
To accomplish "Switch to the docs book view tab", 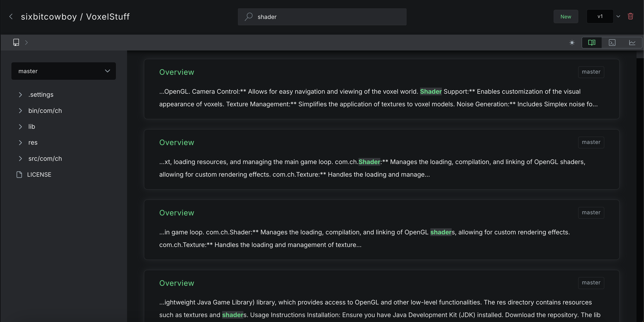I will click(592, 43).
